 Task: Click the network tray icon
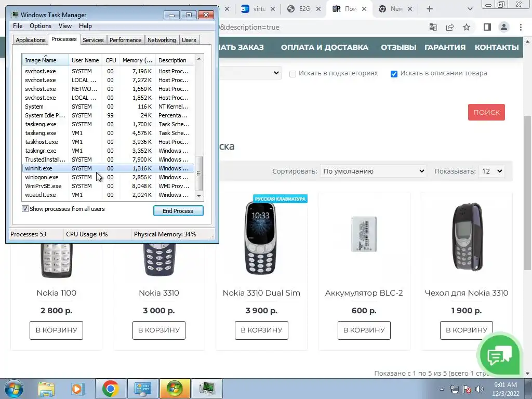point(455,389)
